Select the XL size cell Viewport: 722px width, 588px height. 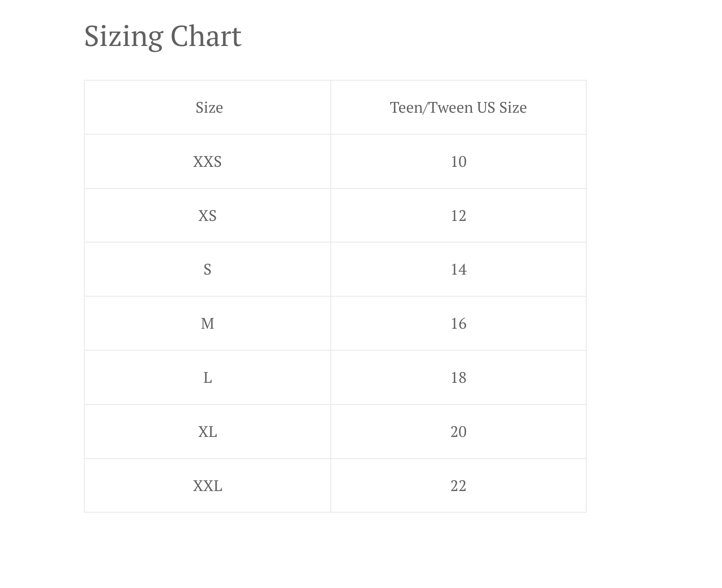(208, 432)
